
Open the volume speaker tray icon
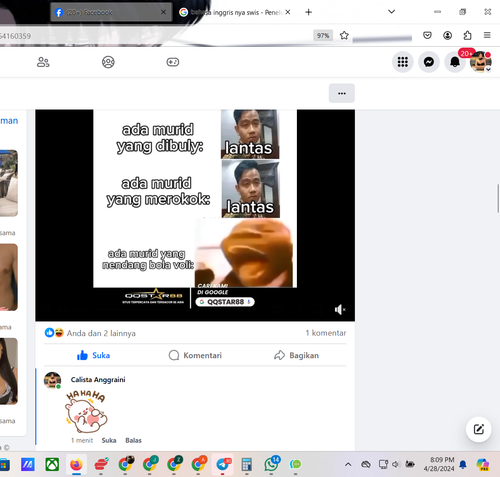click(x=396, y=464)
